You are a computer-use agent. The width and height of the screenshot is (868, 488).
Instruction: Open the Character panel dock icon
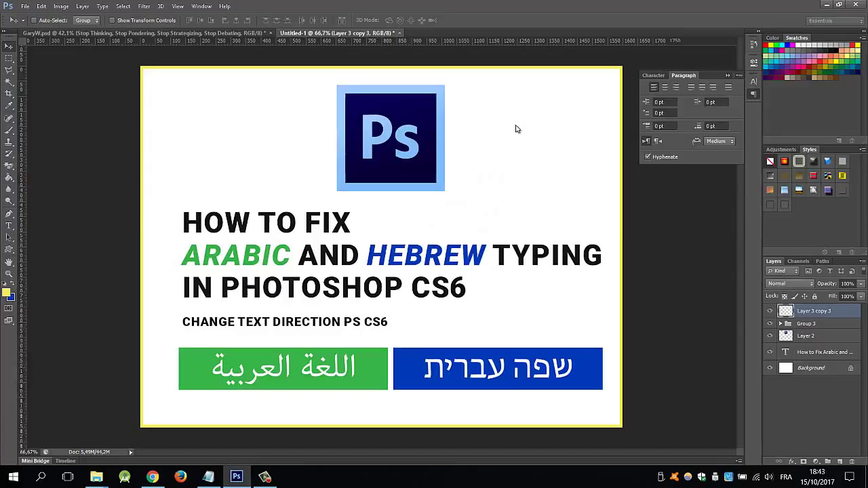753,81
